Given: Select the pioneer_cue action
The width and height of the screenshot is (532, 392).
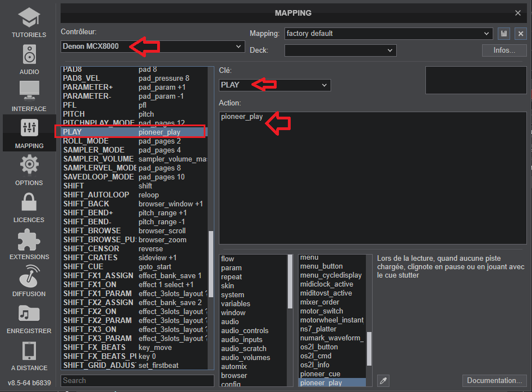Looking at the screenshot, I should click(332, 374).
